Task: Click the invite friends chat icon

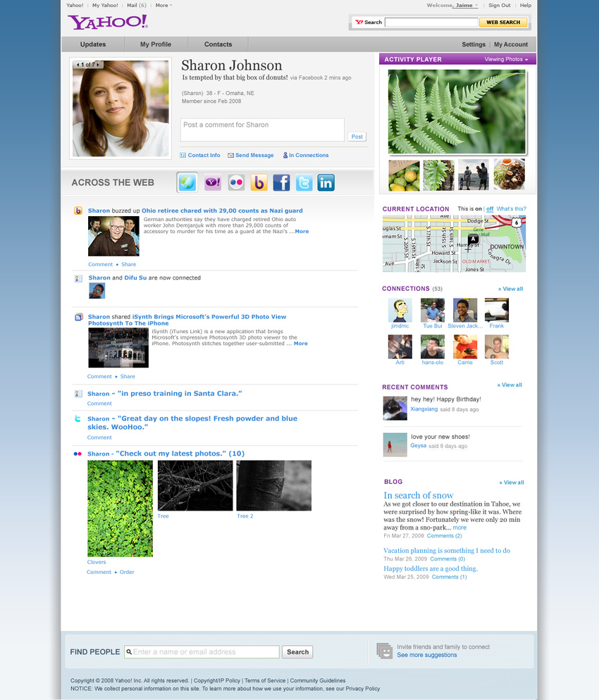Action: (x=384, y=651)
